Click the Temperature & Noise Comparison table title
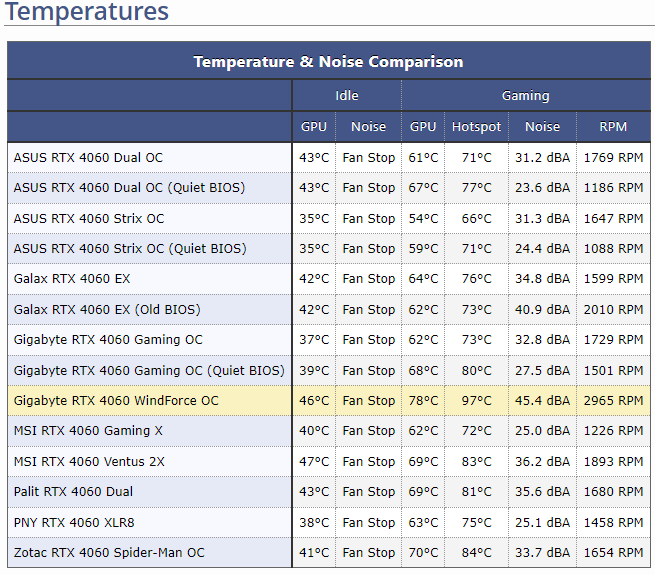 (328, 62)
